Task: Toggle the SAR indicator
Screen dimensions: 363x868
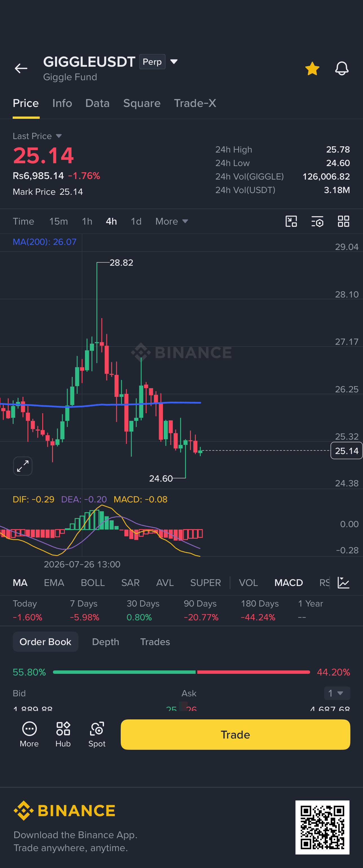Action: (130, 583)
